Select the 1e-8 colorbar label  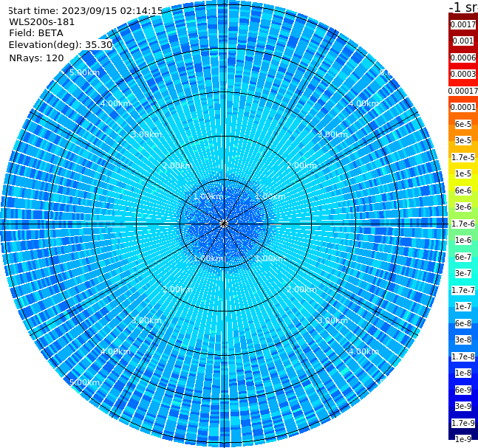point(463,373)
